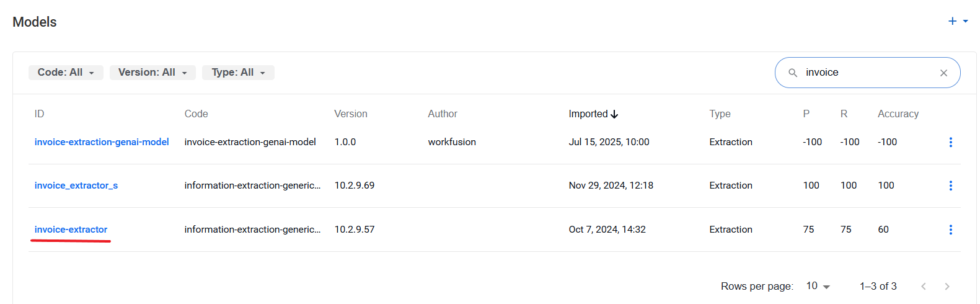Open actions menu for invoice-extraction-genai-model
Image resolution: width=980 pixels, height=304 pixels.
(x=950, y=142)
